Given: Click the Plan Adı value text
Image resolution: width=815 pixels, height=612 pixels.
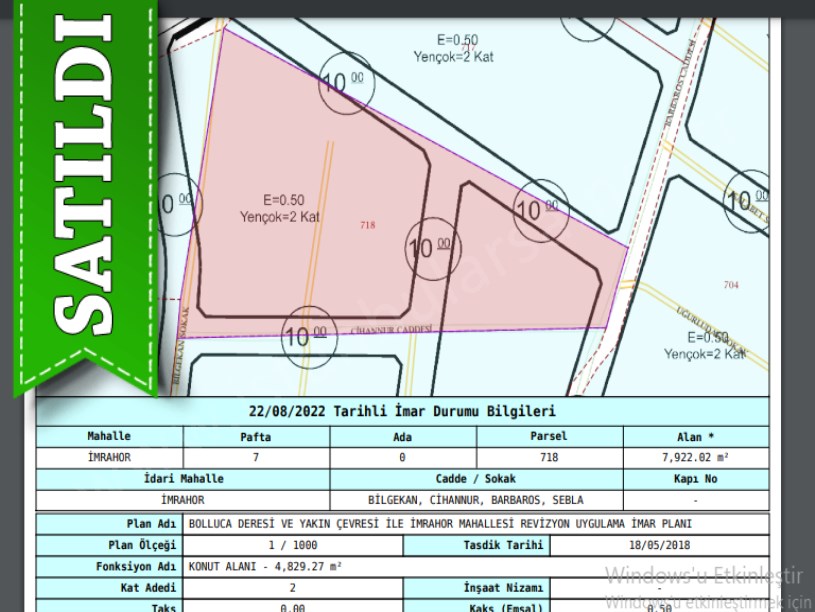Looking at the screenshot, I should pos(440,524).
